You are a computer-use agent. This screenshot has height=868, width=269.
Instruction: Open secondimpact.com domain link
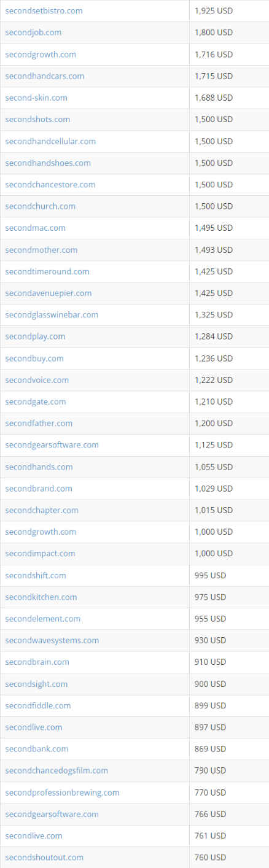[40, 553]
